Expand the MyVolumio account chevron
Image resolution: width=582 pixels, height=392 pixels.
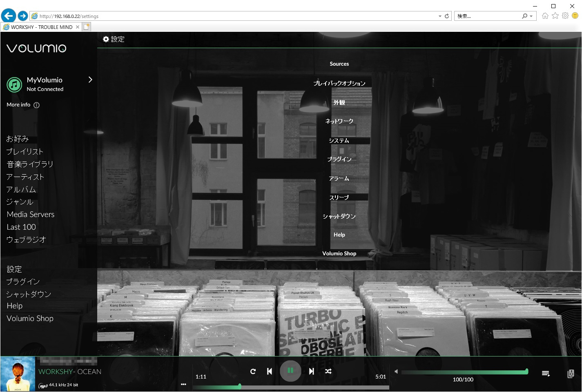90,80
